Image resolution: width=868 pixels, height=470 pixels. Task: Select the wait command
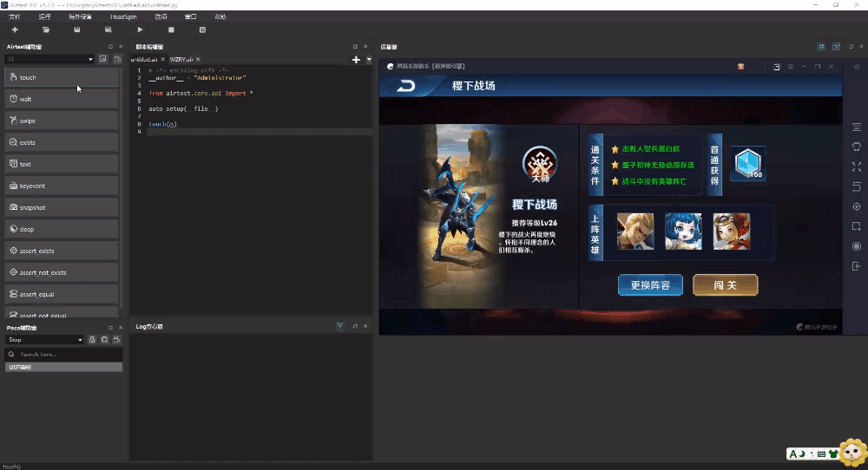pyautogui.click(x=62, y=99)
